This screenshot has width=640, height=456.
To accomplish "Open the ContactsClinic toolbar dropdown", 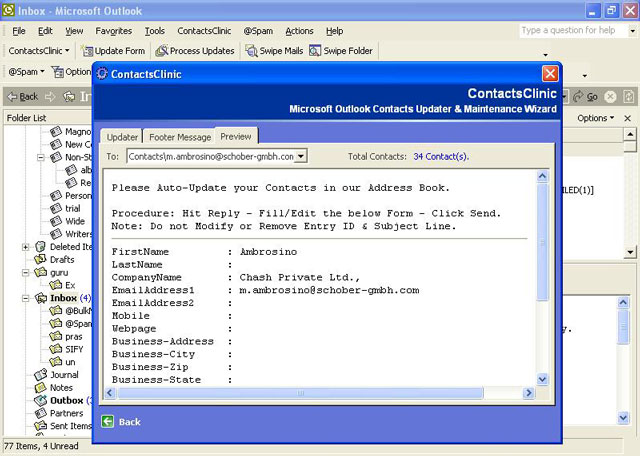I will (x=39, y=51).
